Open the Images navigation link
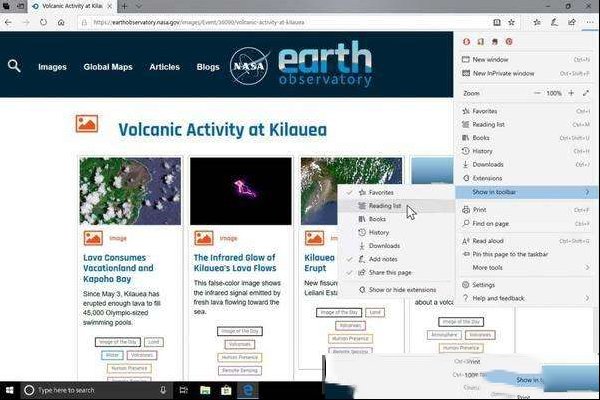 (52, 67)
